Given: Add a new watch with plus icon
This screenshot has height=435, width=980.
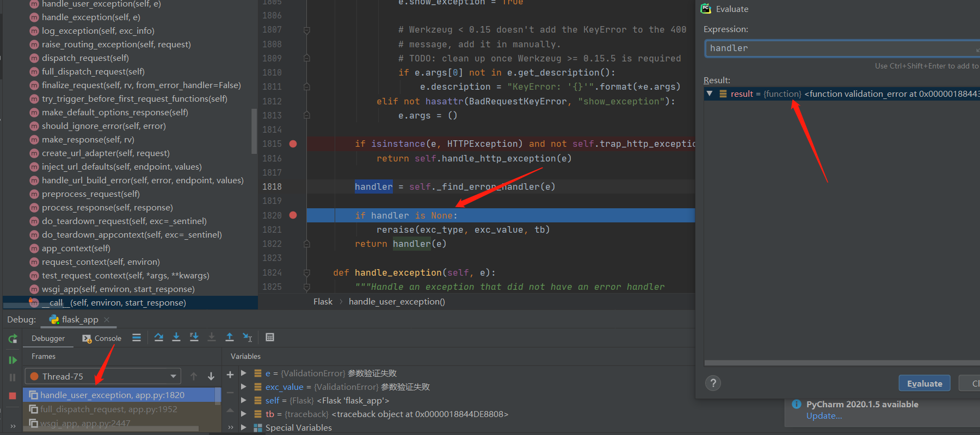Looking at the screenshot, I should coord(230,375).
